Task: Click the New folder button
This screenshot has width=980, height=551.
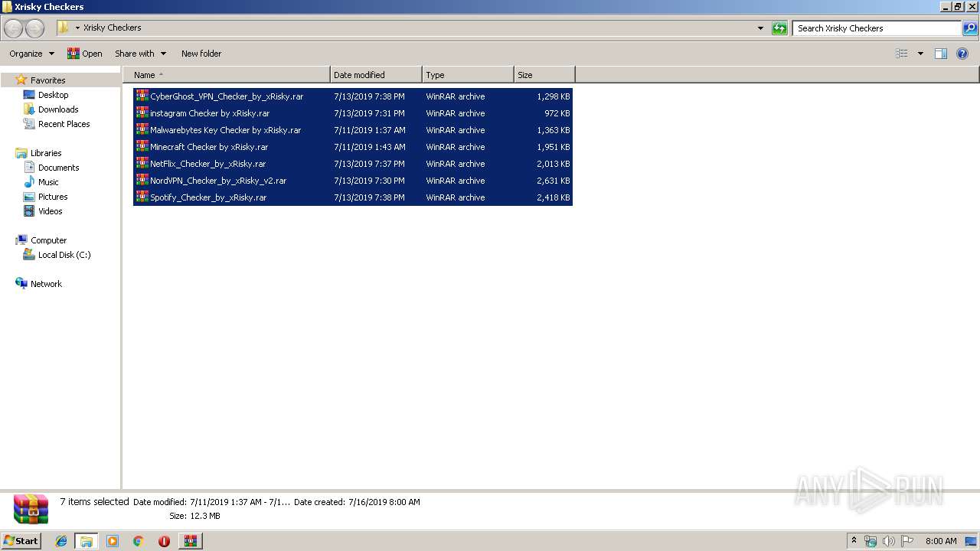Action: (x=201, y=54)
